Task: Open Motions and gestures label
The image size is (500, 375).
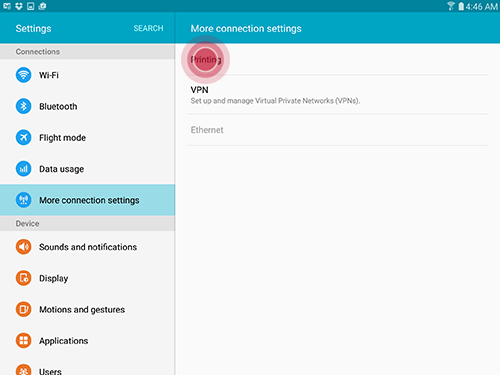Action: (x=82, y=310)
